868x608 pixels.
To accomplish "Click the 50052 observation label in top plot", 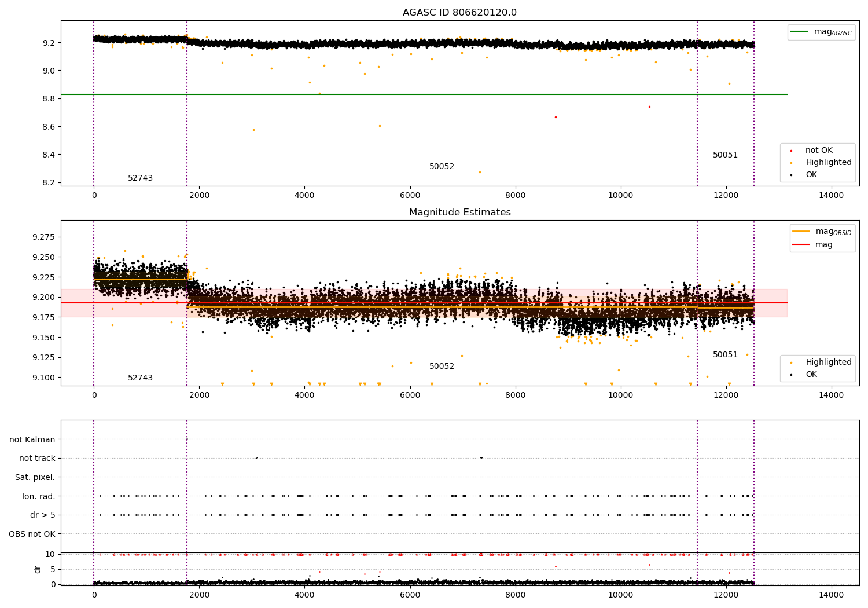I will pos(442,167).
